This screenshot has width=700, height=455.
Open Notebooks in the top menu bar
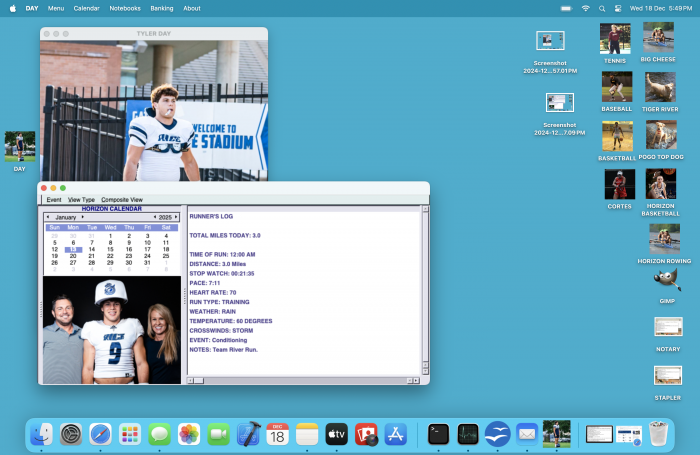point(125,8)
